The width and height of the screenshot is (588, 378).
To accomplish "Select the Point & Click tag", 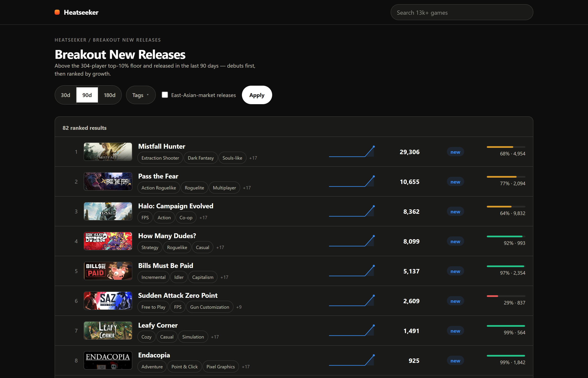I will (184, 367).
